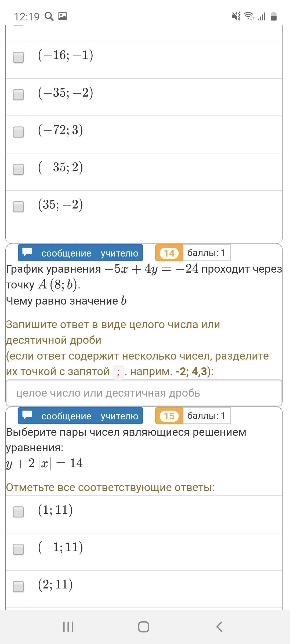Tap the battery status icon
The height and width of the screenshot is (644, 290).
274,16
